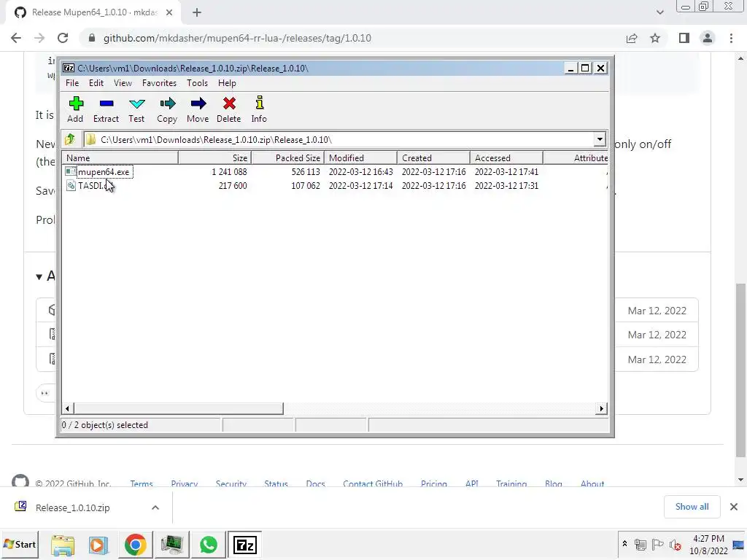The width and height of the screenshot is (747, 560).
Task: Close the downloads bar
Action: (x=734, y=507)
